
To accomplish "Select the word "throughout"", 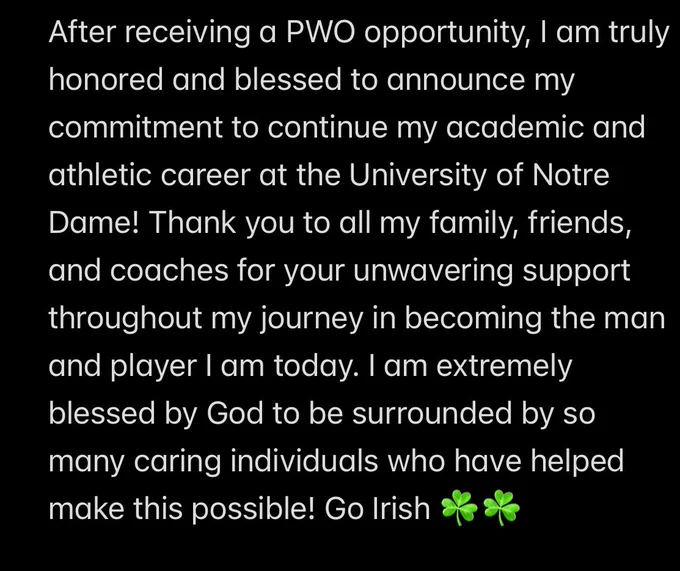I will click(x=125, y=320).
